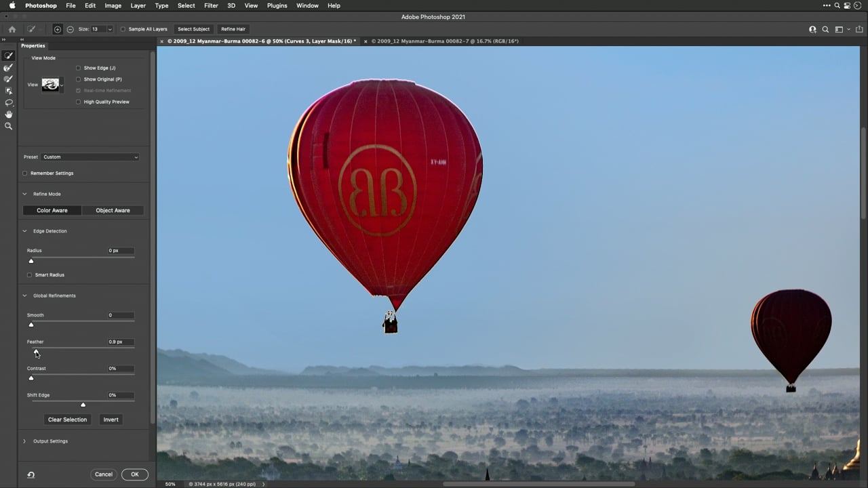Expand the Output Settings section
868x488 pixels.
coord(24,441)
